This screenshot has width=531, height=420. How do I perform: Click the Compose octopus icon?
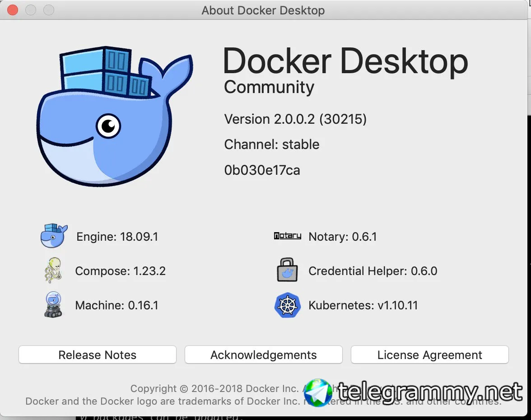53,270
